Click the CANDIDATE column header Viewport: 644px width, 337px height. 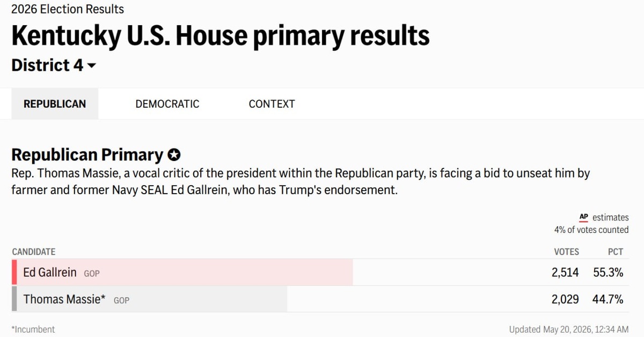click(33, 252)
